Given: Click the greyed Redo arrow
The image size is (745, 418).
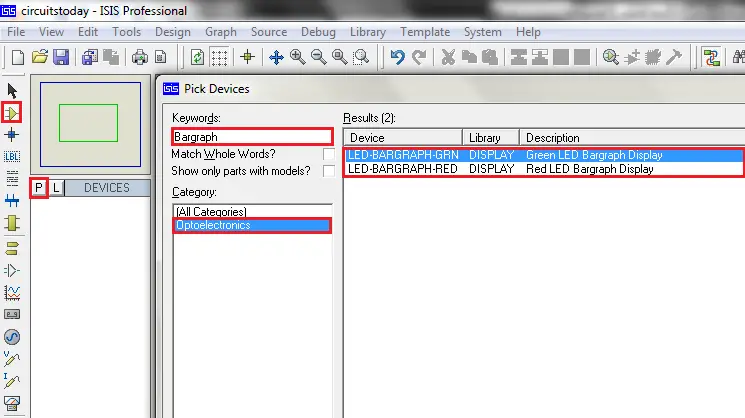Looking at the screenshot, I should [419, 57].
